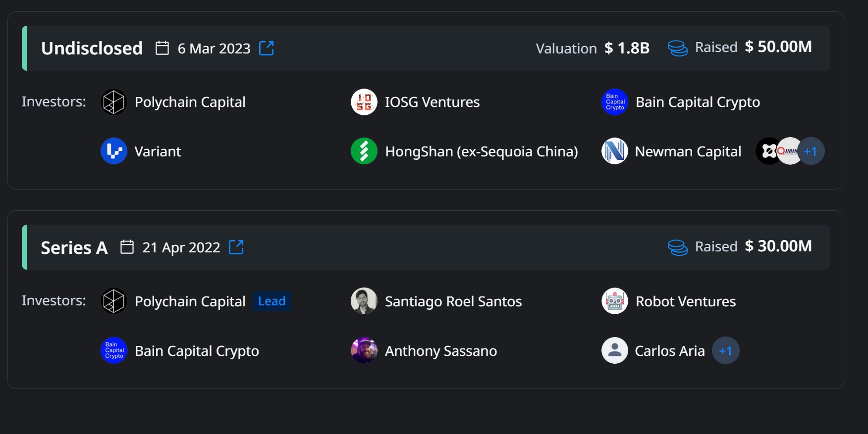Click the calendar icon beside 21 Apr 2022
Image resolution: width=868 pixels, height=434 pixels.
127,246
